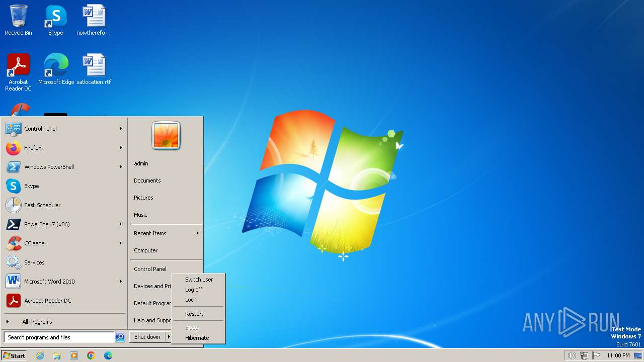The height and width of the screenshot is (362, 644).
Task: Launch Windows PowerShell from the Start menu
Action: click(64, 167)
